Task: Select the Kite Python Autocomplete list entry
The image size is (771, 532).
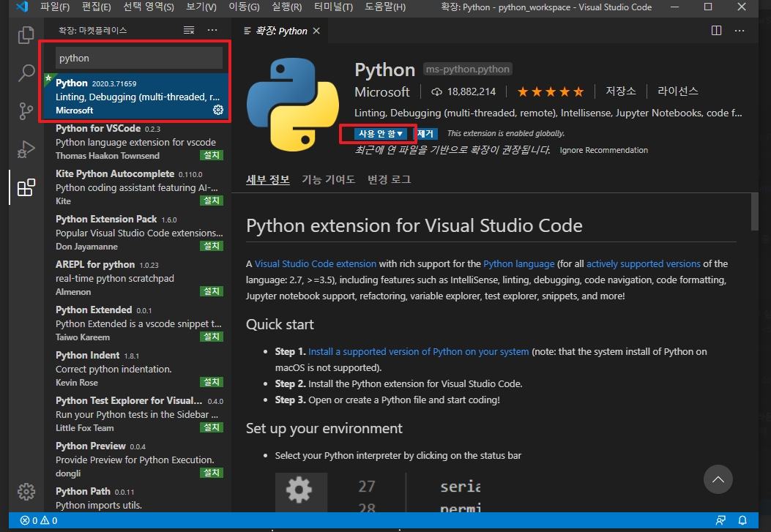Action: 136,187
